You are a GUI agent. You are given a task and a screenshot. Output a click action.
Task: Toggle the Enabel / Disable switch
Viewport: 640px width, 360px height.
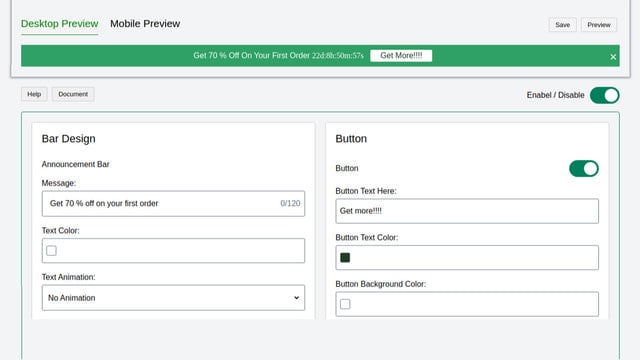click(x=604, y=95)
